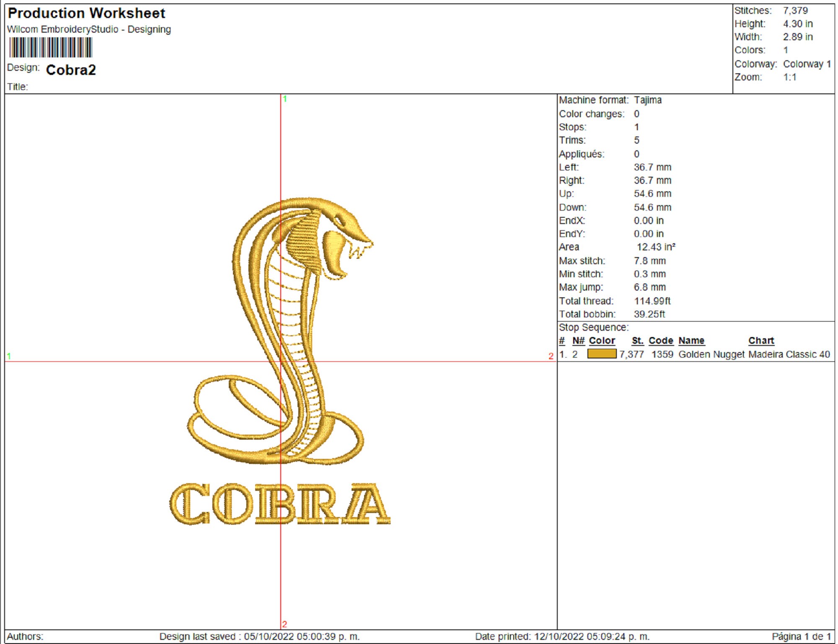Click the machine format 'Tajima'
Viewport: 838px width, 644px height.
(648, 100)
